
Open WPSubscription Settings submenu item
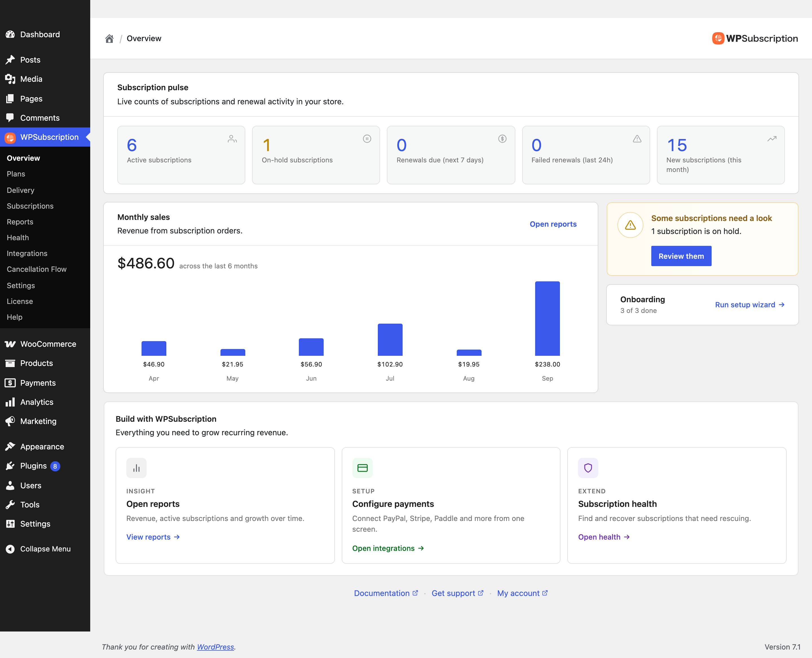[x=21, y=285]
